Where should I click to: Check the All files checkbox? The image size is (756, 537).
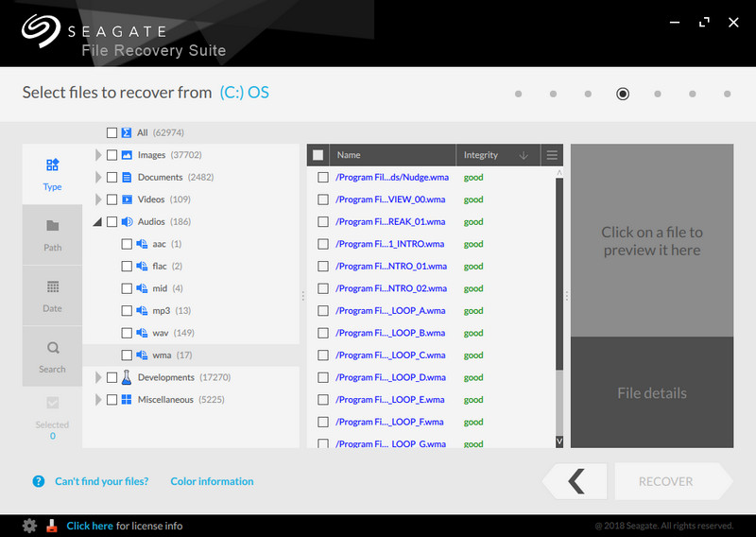coord(112,132)
